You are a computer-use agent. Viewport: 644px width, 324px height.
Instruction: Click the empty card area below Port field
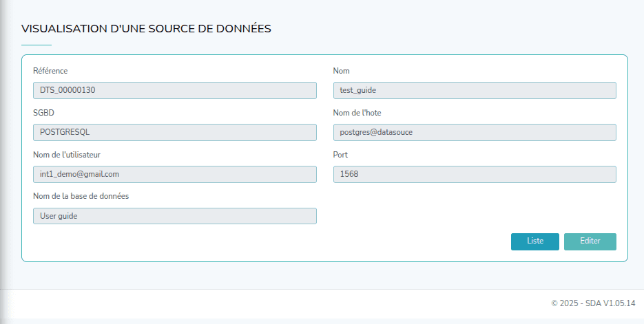pos(474,206)
